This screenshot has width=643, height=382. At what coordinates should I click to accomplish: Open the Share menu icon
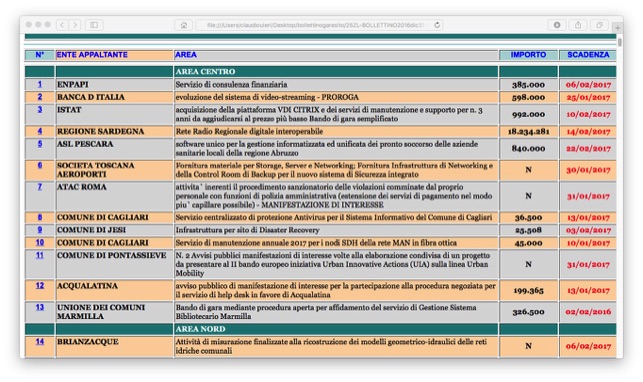coord(578,25)
